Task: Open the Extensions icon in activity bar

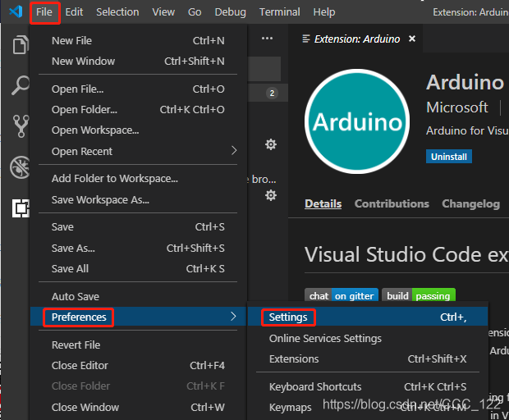Action: (21, 208)
